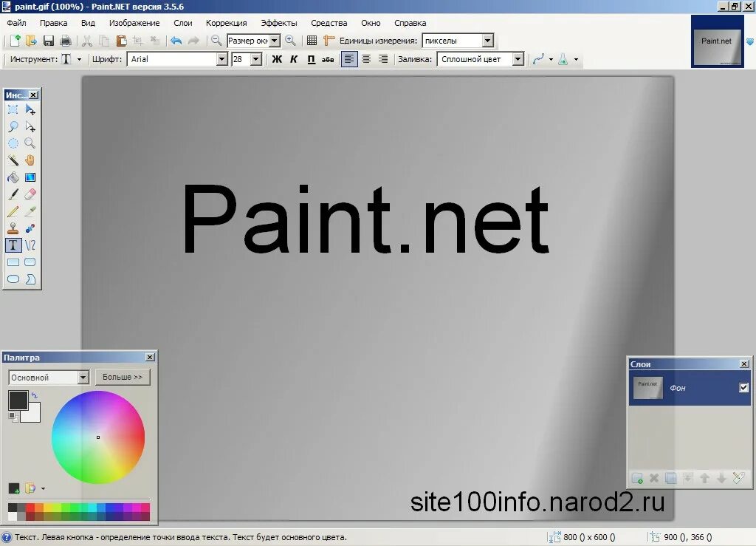Image resolution: width=756 pixels, height=546 pixels.
Task: Click the New file toolbar icon
Action: pos(15,41)
